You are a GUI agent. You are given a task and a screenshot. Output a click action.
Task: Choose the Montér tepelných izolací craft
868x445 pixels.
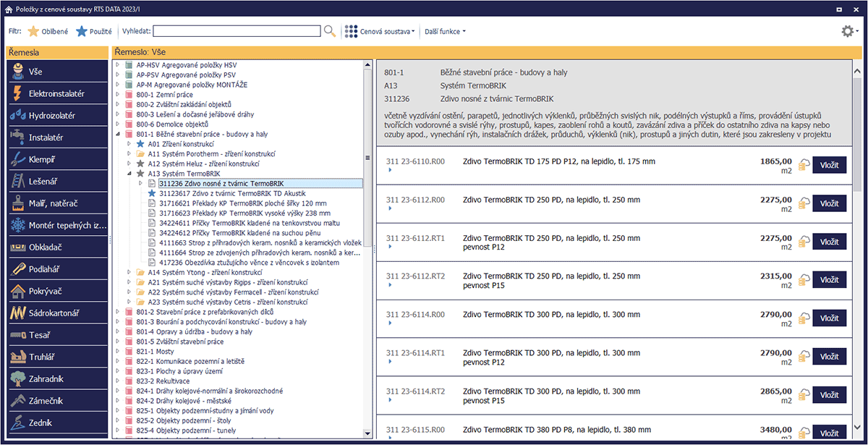[58, 226]
